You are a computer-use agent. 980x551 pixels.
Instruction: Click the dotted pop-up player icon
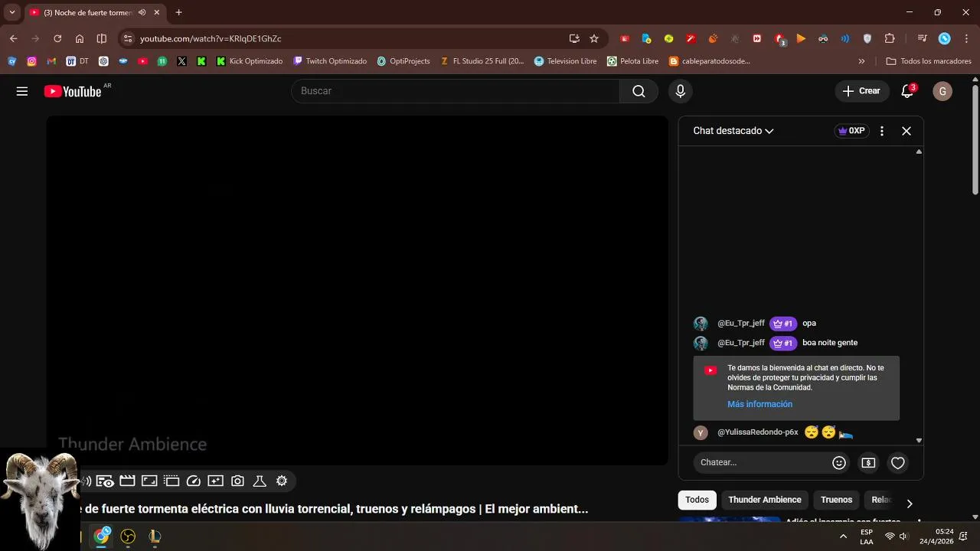click(x=171, y=481)
